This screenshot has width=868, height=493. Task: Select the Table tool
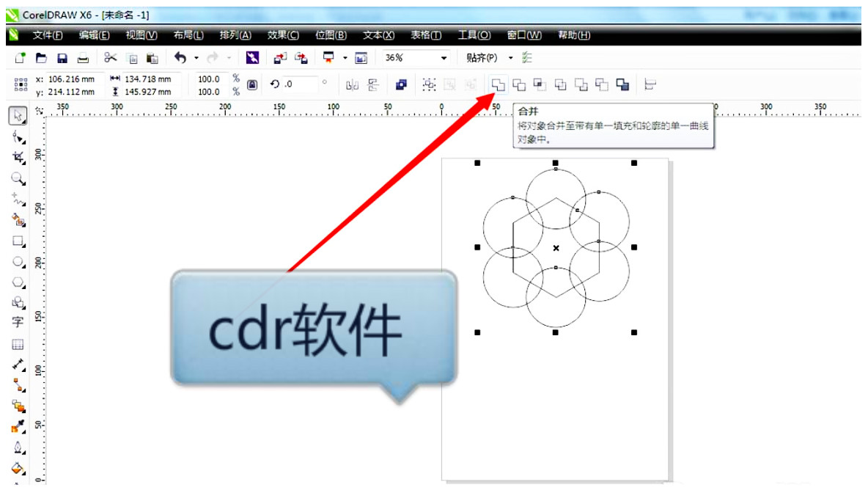[x=18, y=345]
